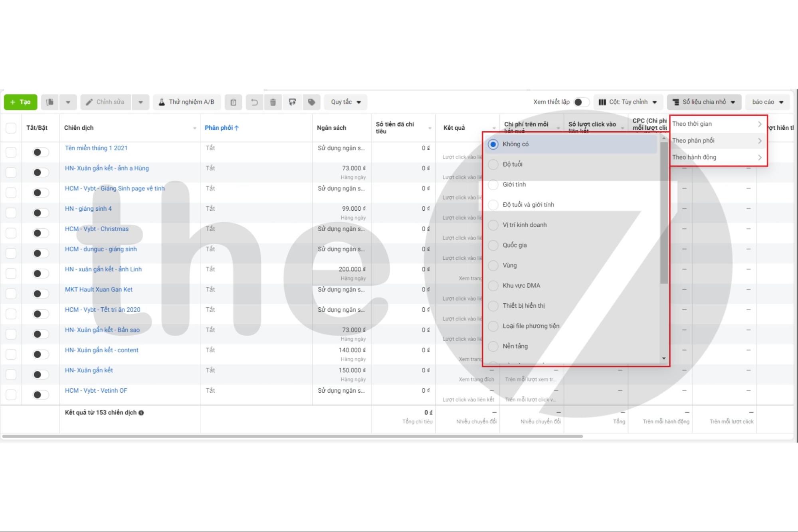
Task: Open MKT Hault Xuan Gan Ket campaign link
Action: coord(99,290)
